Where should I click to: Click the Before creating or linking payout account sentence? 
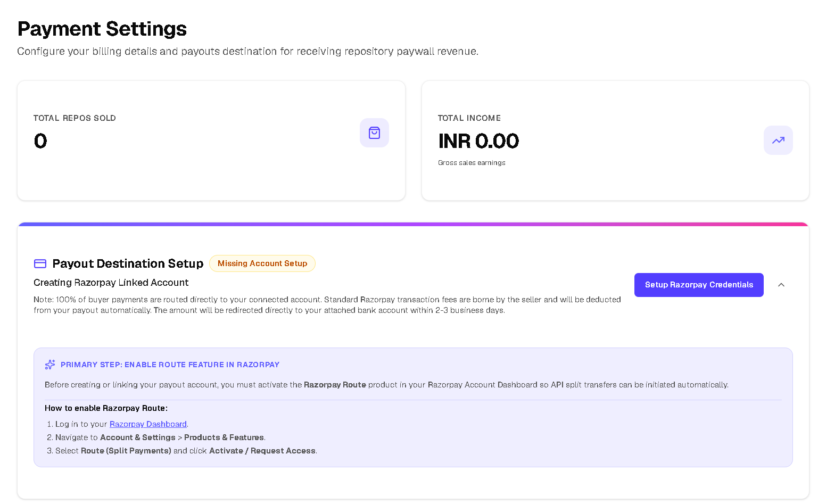point(386,385)
